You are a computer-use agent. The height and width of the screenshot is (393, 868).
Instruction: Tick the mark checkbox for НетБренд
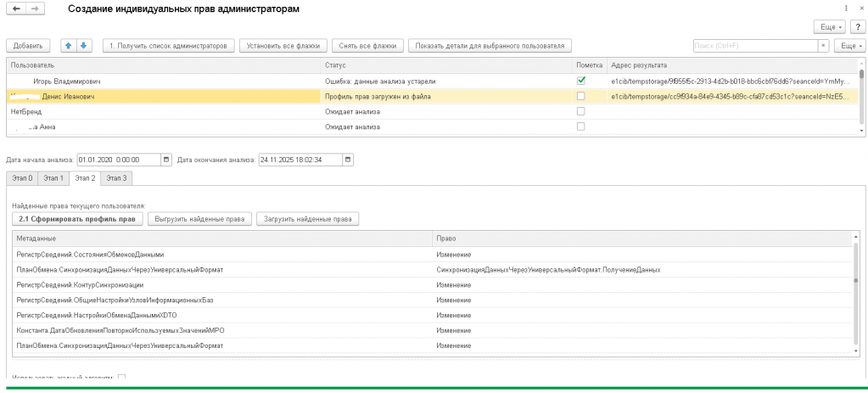pos(581,111)
